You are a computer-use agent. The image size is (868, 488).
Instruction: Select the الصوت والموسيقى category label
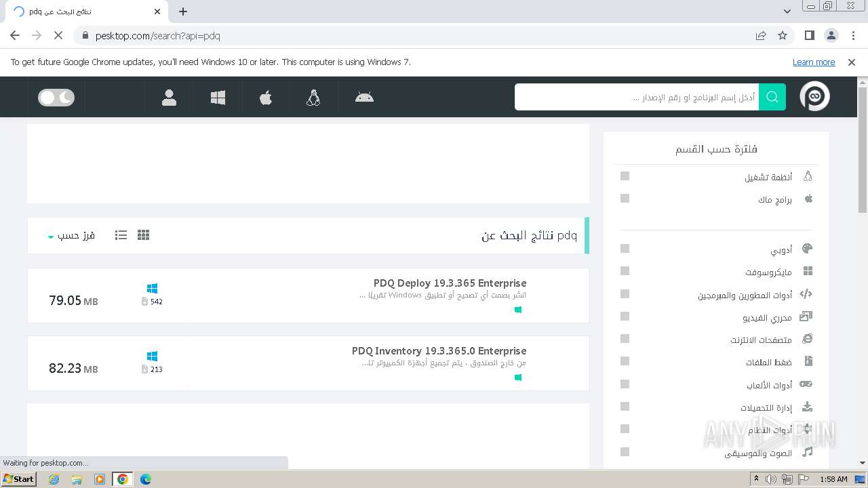pyautogui.click(x=758, y=453)
